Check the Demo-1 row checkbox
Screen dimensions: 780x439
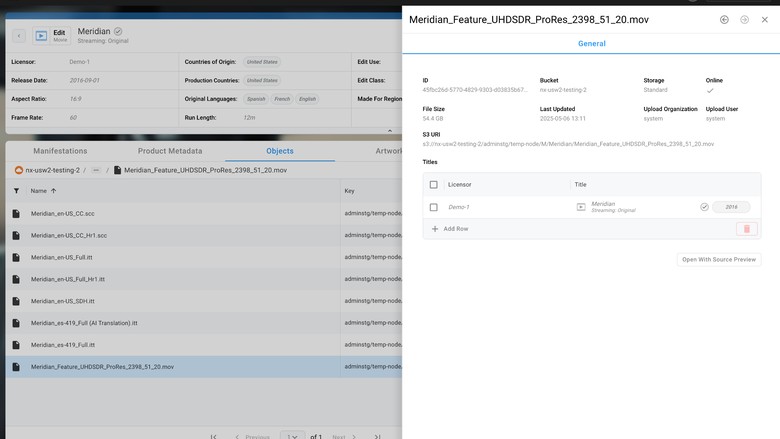tap(433, 207)
